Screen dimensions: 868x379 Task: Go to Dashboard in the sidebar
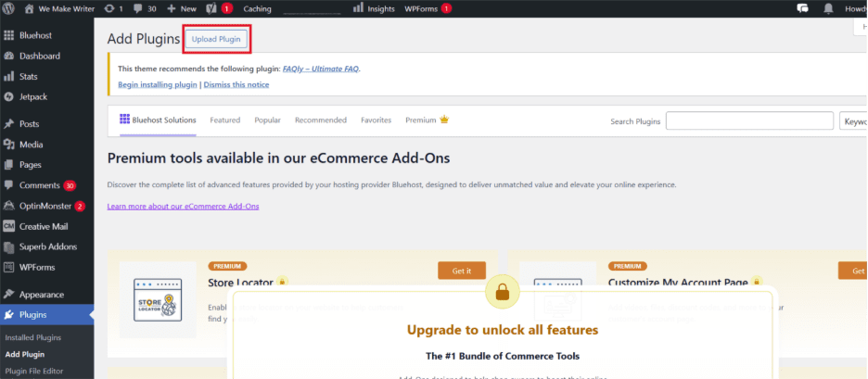coord(47,56)
